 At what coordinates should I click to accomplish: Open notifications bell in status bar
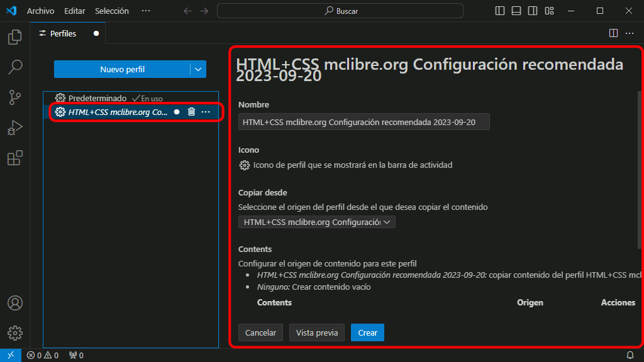tap(630, 356)
